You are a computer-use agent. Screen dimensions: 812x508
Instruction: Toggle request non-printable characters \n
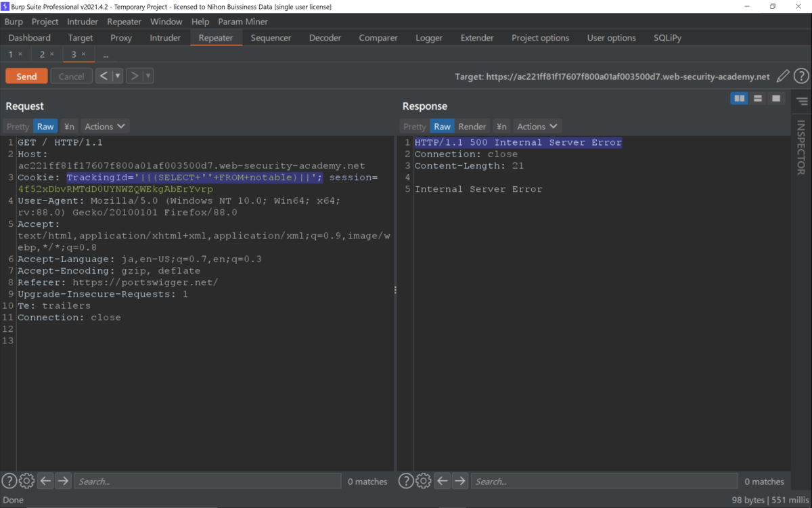pos(69,127)
